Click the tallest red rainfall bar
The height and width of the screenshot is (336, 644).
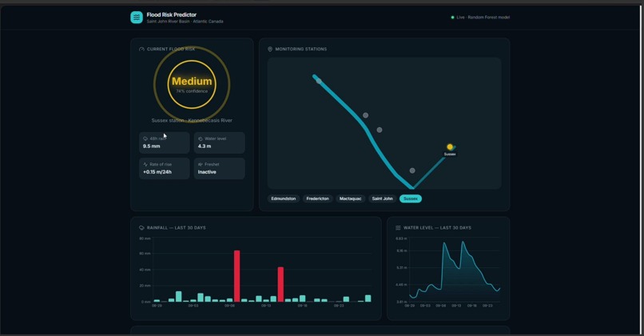tap(237, 276)
